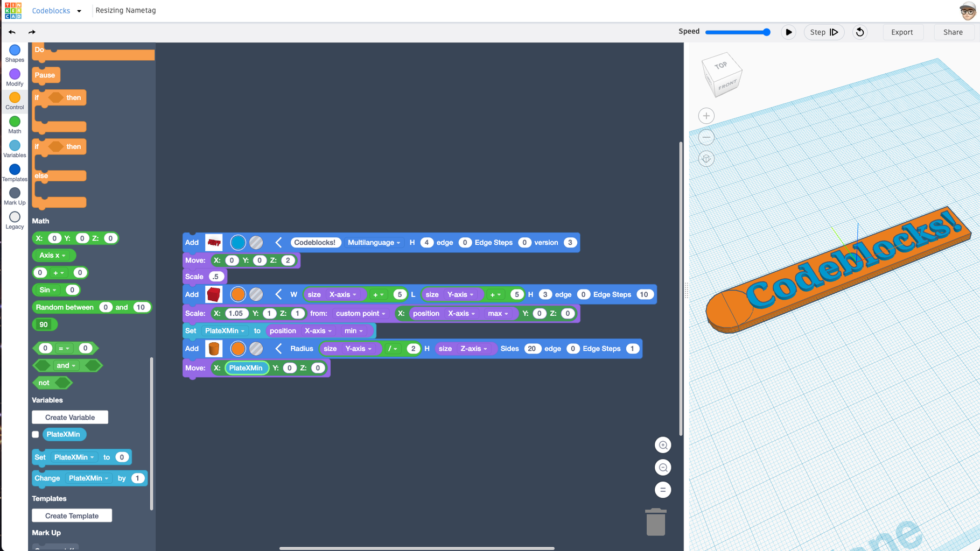Enable the PlateXMin variable checkbox
This screenshot has height=551, width=980.
(35, 434)
